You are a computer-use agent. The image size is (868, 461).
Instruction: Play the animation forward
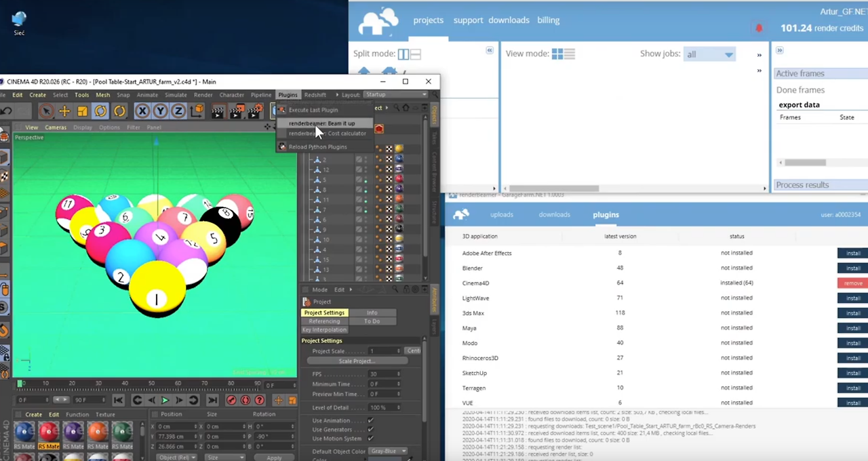(x=165, y=400)
